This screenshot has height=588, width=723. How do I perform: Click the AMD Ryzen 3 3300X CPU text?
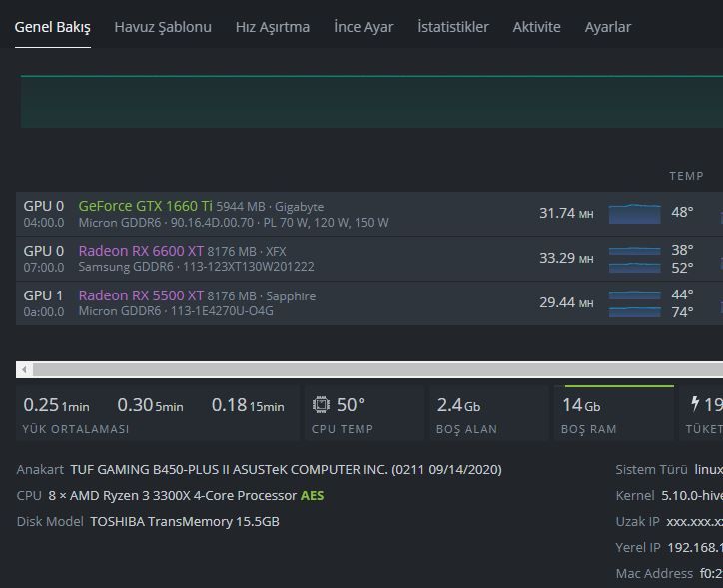click(x=172, y=496)
